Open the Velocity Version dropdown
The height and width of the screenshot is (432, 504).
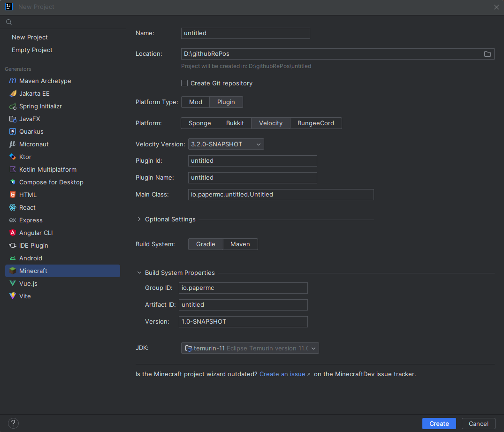pyautogui.click(x=226, y=144)
